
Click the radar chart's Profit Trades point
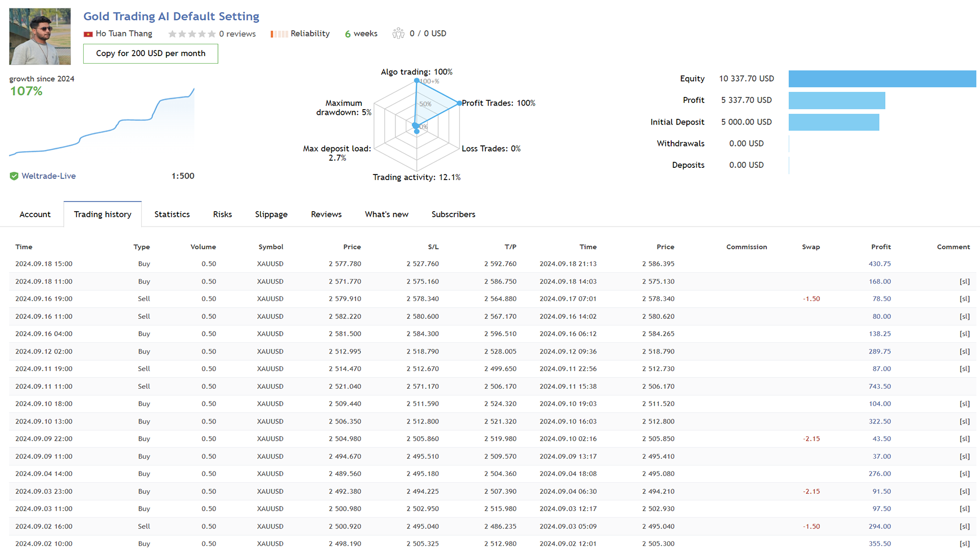pos(459,103)
